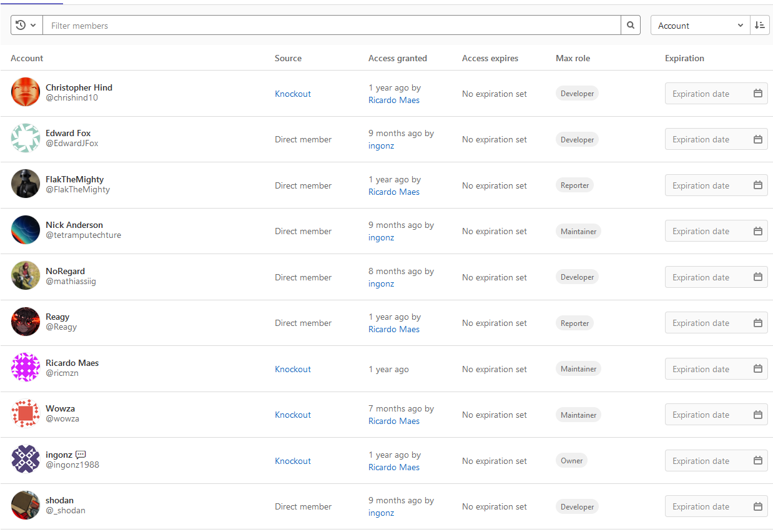Viewport: 773px width, 532px height.
Task: Open calendar icon in Ricardo Maes's expiration field
Action: pos(757,369)
